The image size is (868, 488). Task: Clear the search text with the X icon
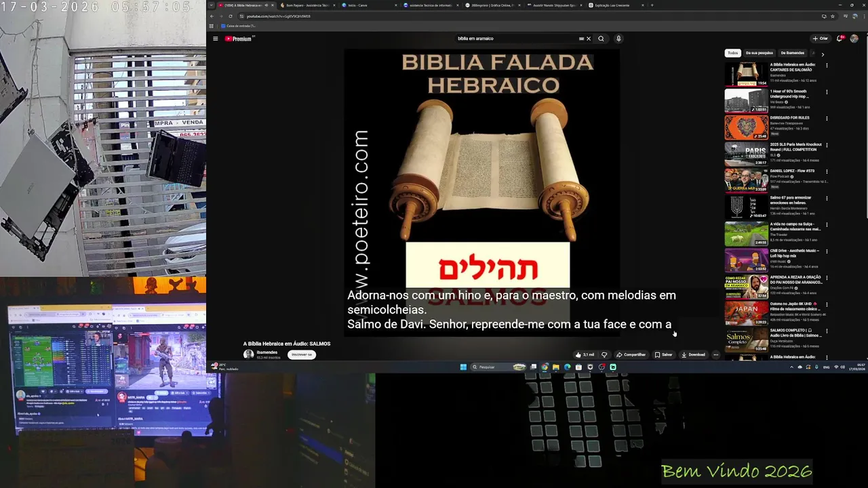pos(589,39)
